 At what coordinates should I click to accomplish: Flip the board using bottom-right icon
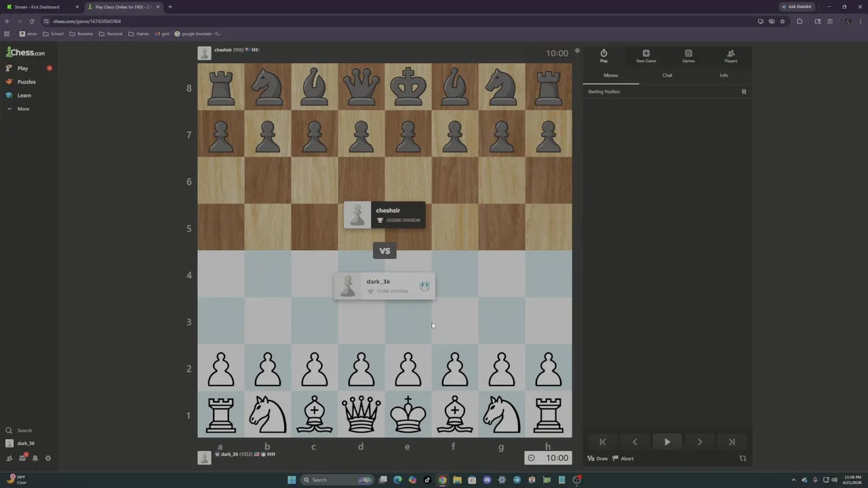743,459
